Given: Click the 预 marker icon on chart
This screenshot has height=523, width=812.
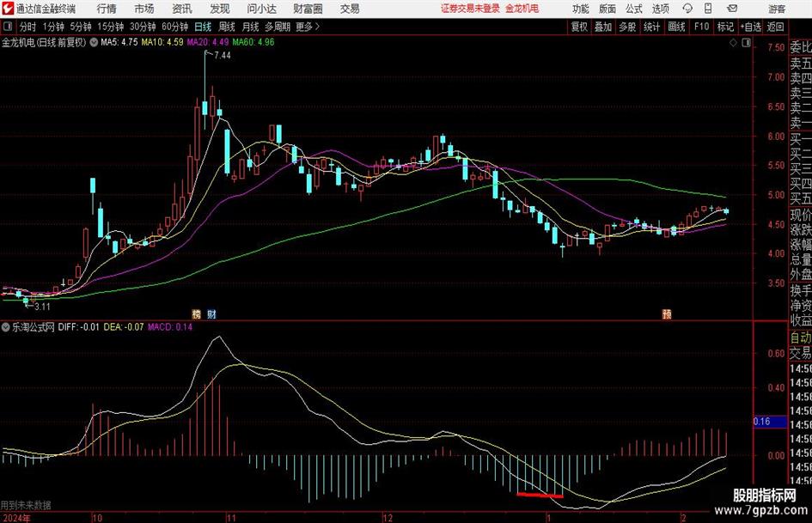Looking at the screenshot, I should 667,313.
